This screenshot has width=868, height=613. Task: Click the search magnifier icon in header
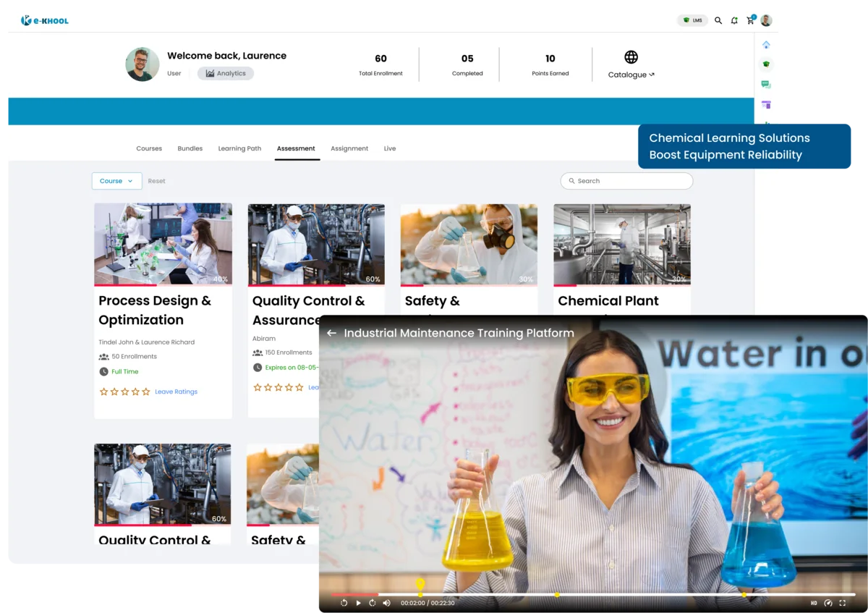(718, 21)
